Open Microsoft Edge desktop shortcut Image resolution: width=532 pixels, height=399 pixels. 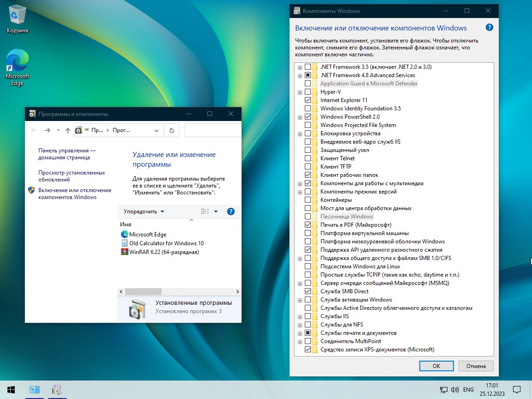(17, 67)
